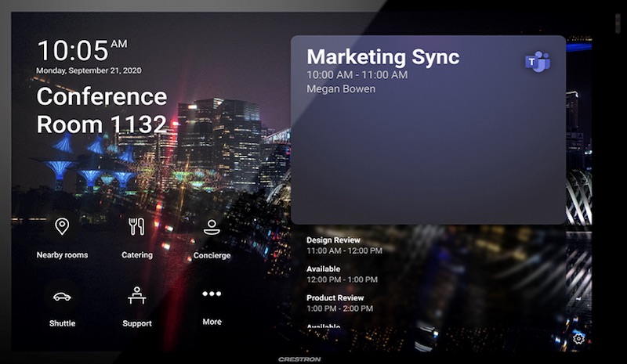Click the three-dot More icon
Screen dimensions: 627x364
click(x=212, y=294)
